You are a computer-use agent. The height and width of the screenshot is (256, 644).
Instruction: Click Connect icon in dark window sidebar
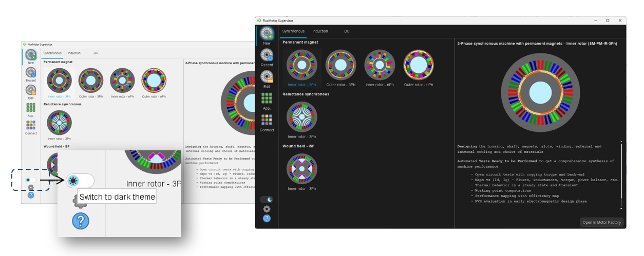click(267, 120)
